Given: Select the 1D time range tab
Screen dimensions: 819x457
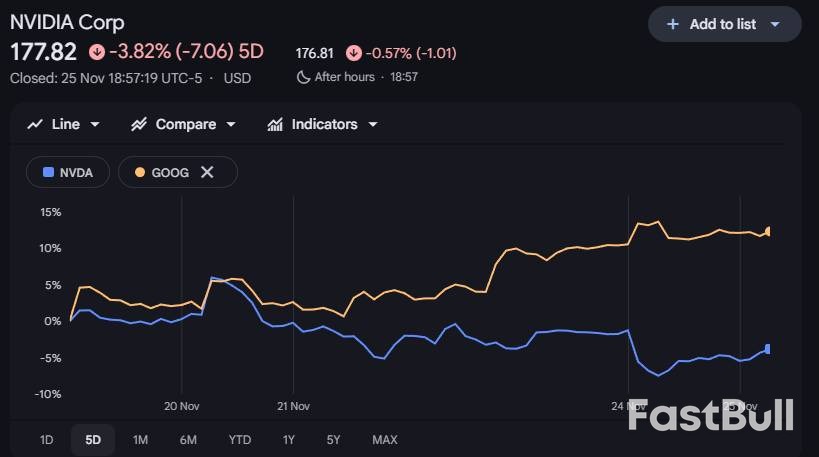Looking at the screenshot, I should [x=46, y=440].
